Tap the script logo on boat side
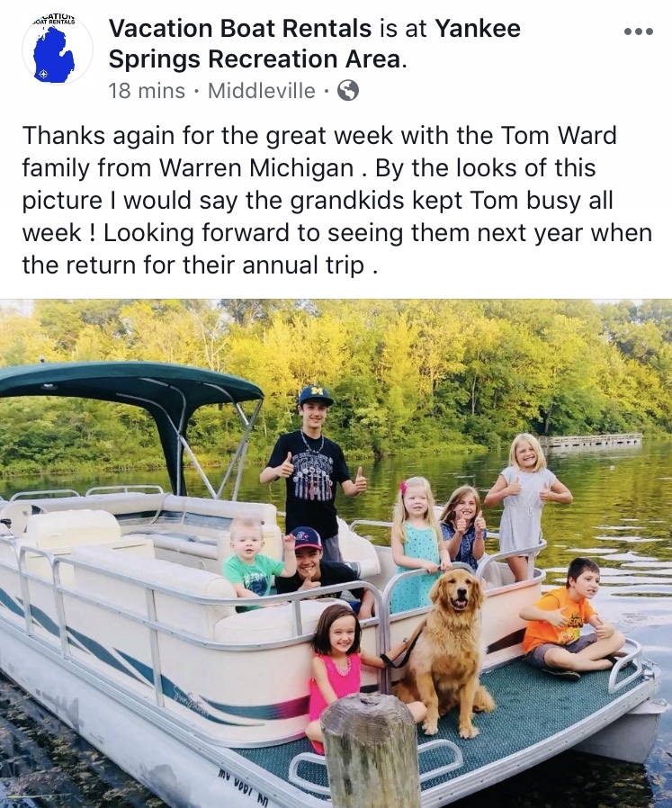Screen dimensions: 672x808 192,702
